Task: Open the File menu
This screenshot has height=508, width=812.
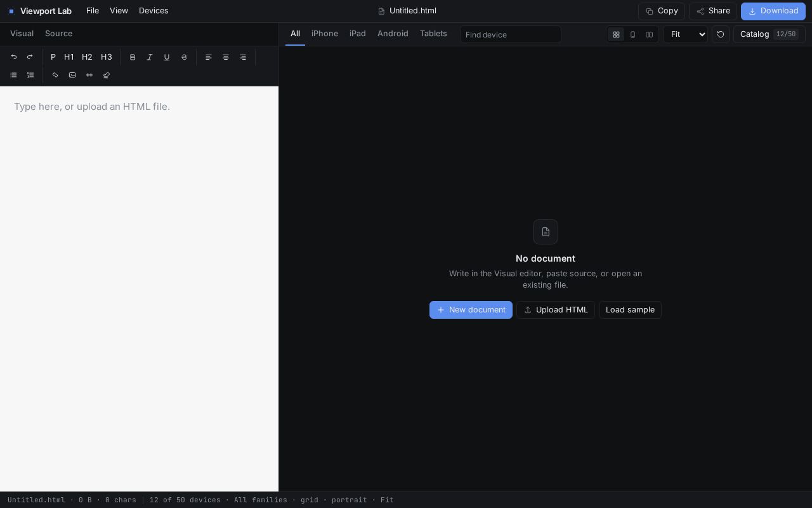Action: coord(93,11)
